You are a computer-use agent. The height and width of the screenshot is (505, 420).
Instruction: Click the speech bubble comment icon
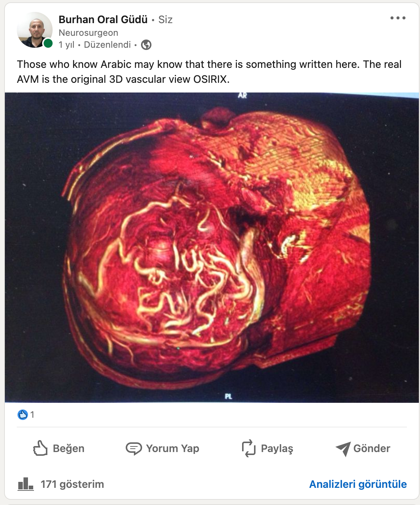click(x=134, y=449)
